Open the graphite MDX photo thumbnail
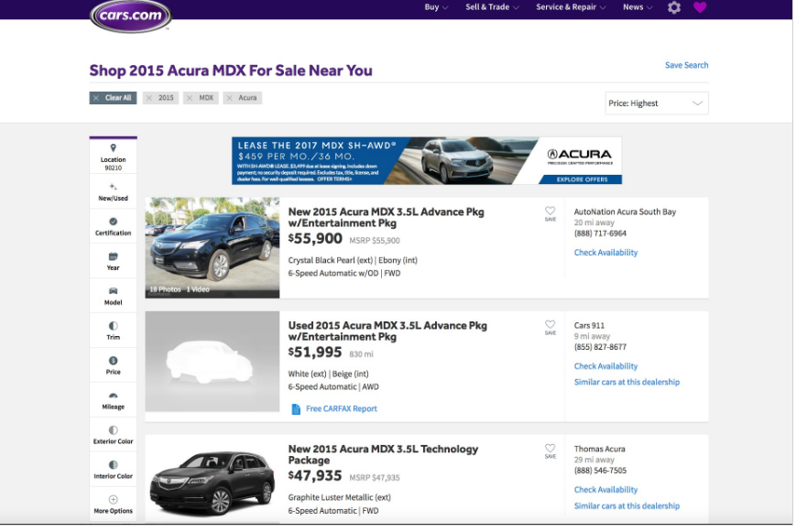 (213, 483)
